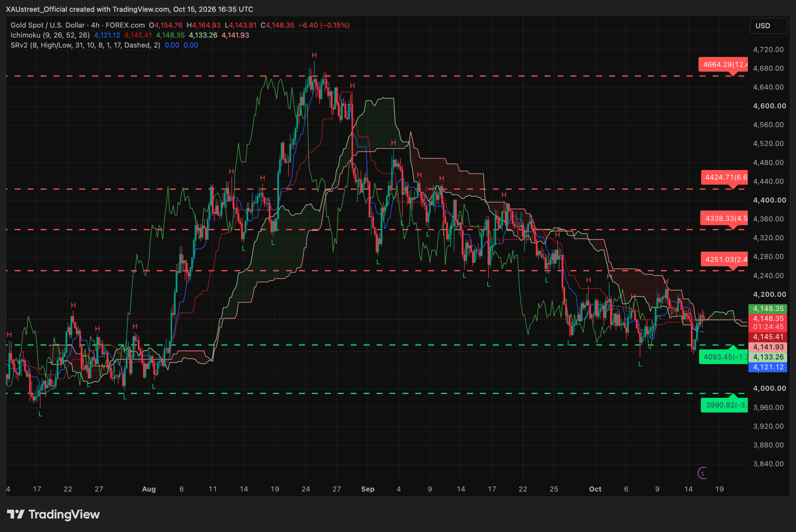Click the green 3990.92 support level label

(x=724, y=405)
